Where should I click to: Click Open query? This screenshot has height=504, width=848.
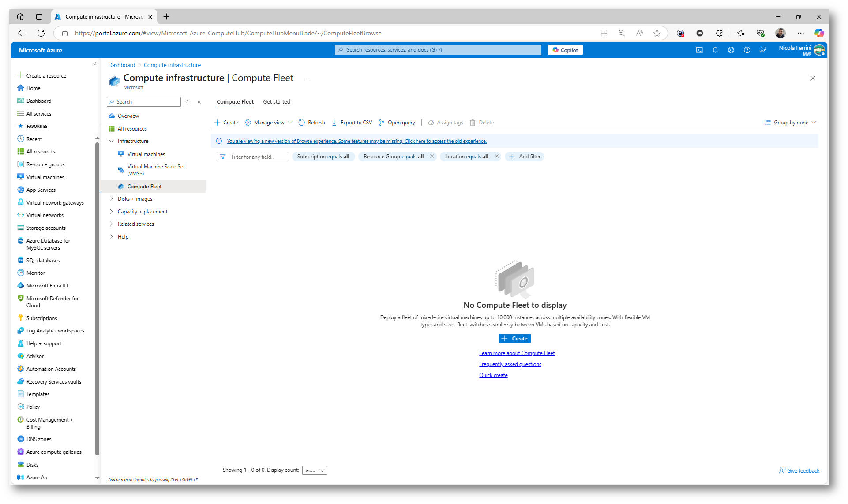point(397,123)
